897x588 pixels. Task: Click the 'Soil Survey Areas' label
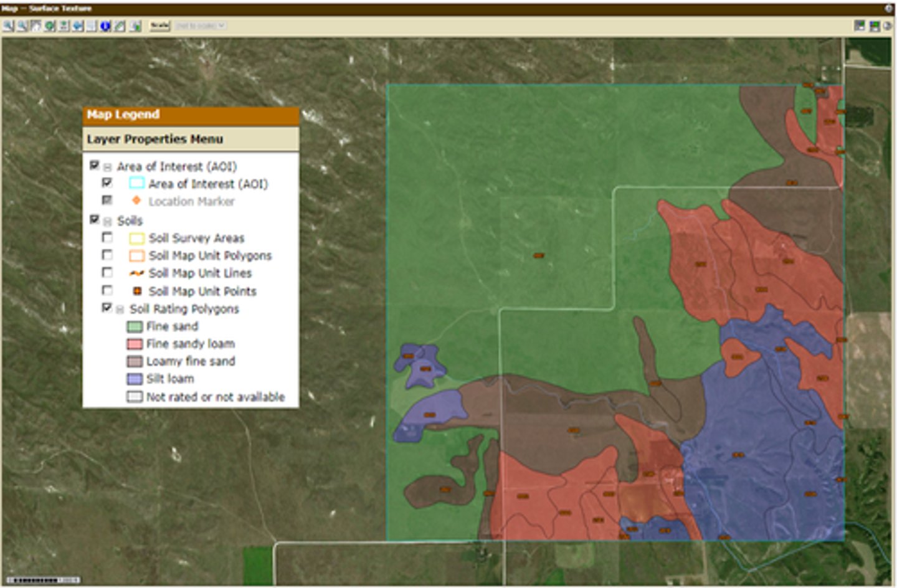click(196, 238)
